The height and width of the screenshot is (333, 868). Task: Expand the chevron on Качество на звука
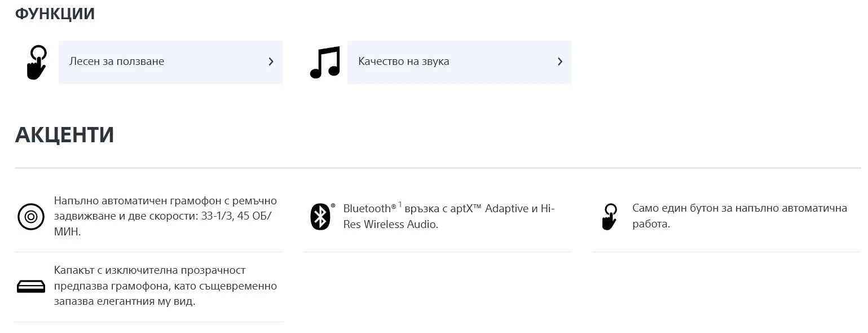click(x=560, y=62)
